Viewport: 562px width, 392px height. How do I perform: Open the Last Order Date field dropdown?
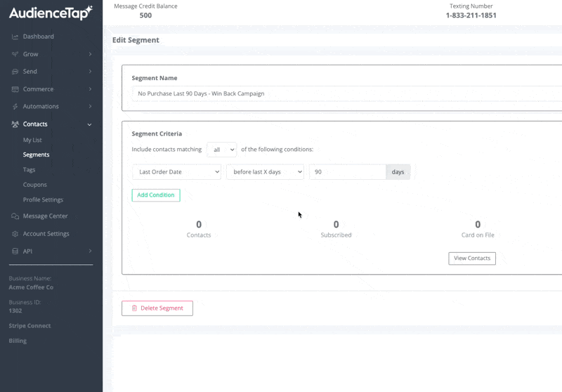[176, 172]
